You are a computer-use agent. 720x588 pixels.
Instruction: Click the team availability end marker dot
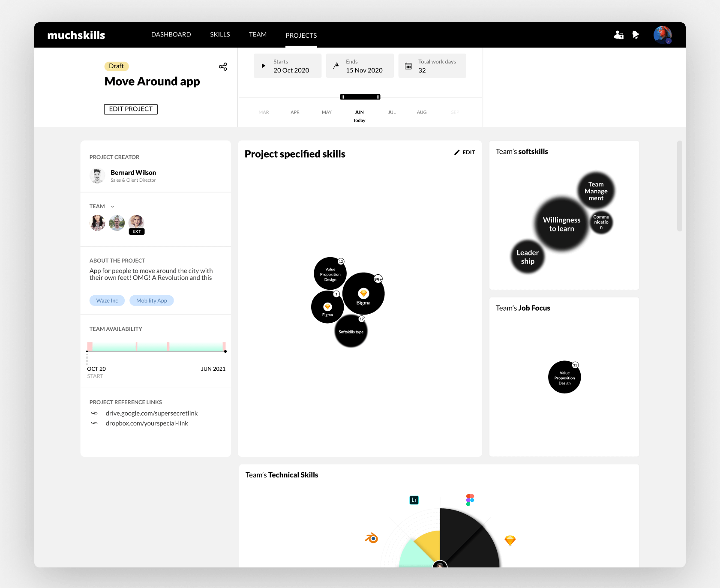pyautogui.click(x=225, y=351)
